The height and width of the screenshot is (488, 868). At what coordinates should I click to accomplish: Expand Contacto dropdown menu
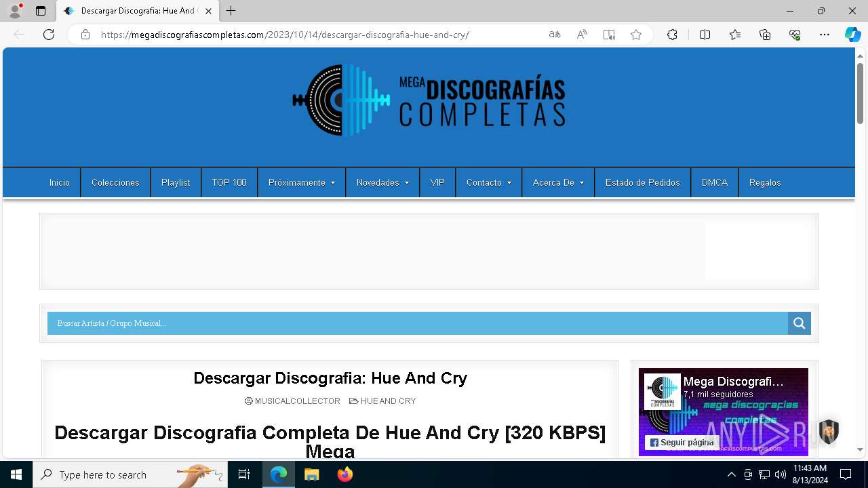tap(489, 182)
